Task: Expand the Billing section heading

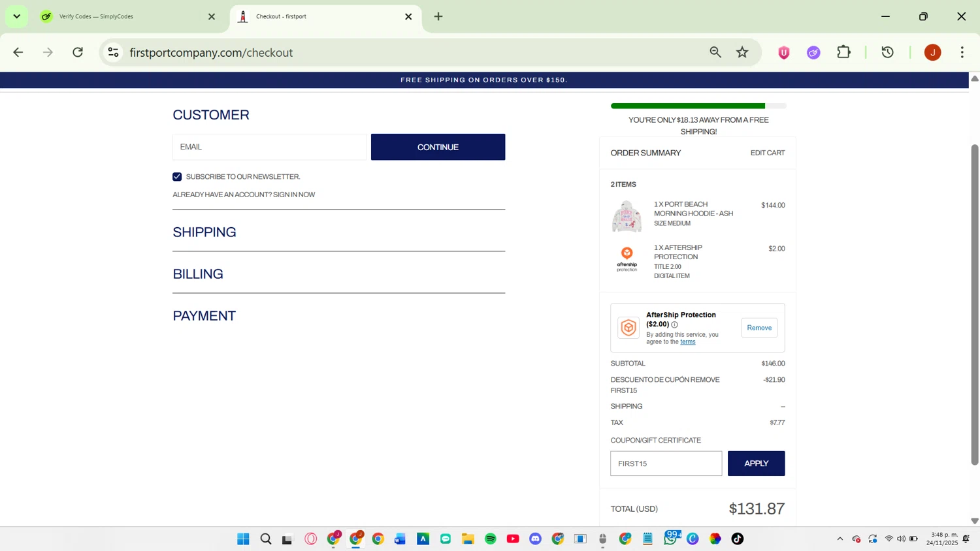Action: point(198,274)
